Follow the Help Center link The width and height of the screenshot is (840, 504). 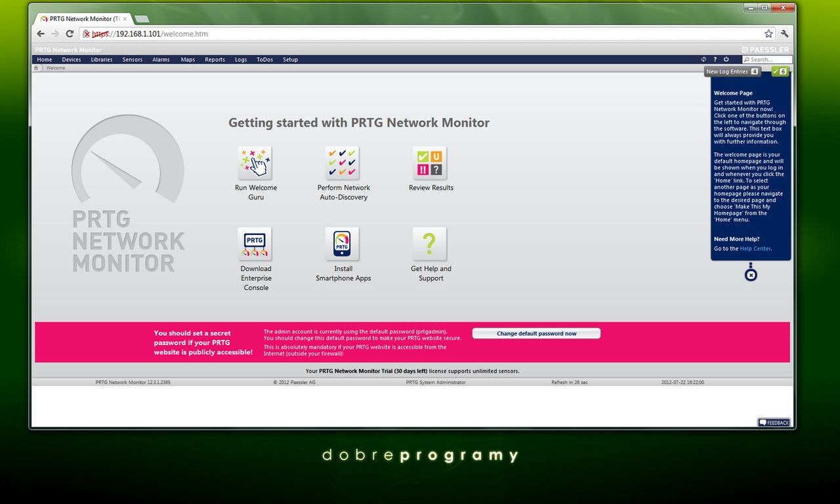coord(755,249)
